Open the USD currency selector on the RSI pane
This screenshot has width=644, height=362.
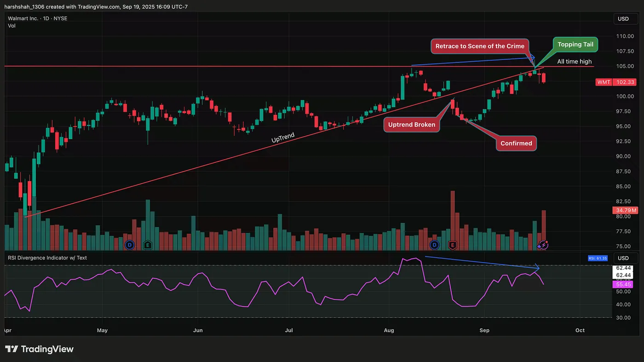(x=625, y=258)
